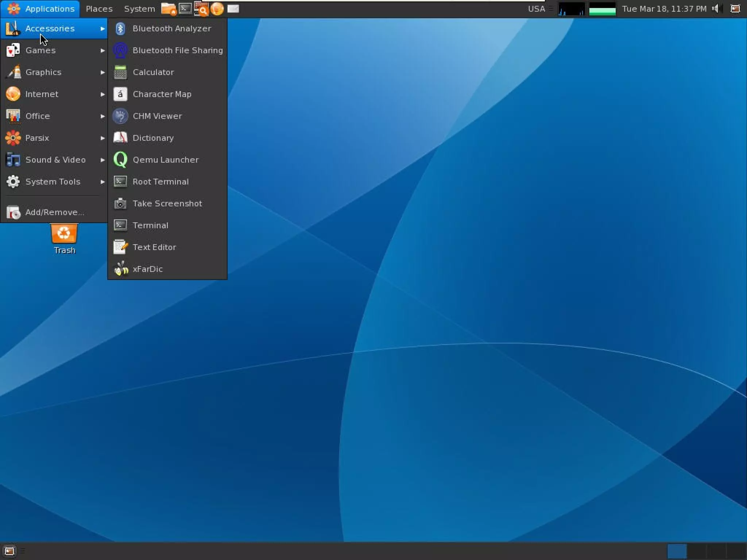Image resolution: width=747 pixels, height=560 pixels.
Task: Open the System menu
Action: [x=139, y=9]
